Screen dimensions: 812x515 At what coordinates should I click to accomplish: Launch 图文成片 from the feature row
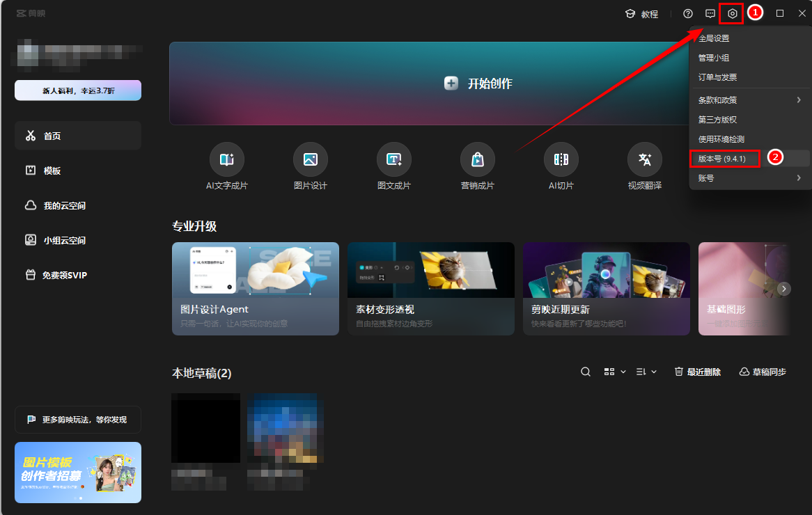click(393, 159)
